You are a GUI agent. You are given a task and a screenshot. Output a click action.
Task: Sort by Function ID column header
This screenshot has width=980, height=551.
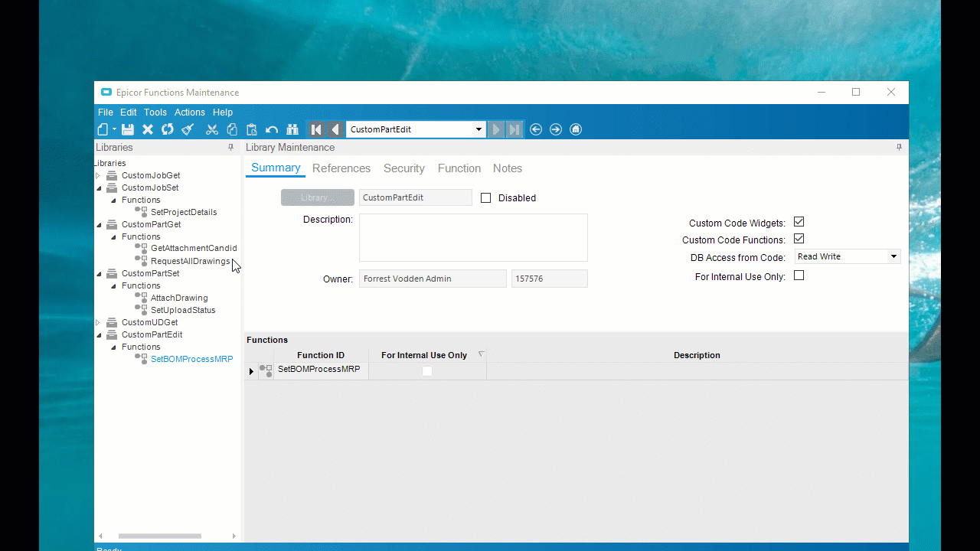321,355
